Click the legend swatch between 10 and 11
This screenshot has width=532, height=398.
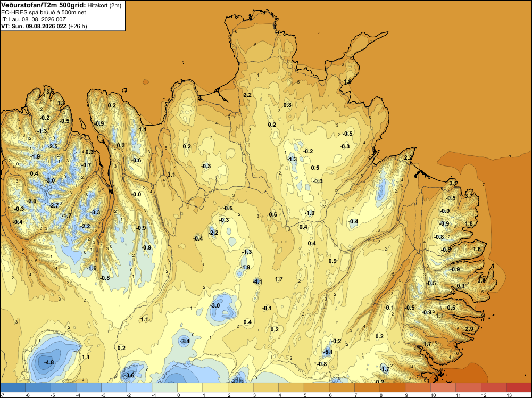tap(443, 387)
